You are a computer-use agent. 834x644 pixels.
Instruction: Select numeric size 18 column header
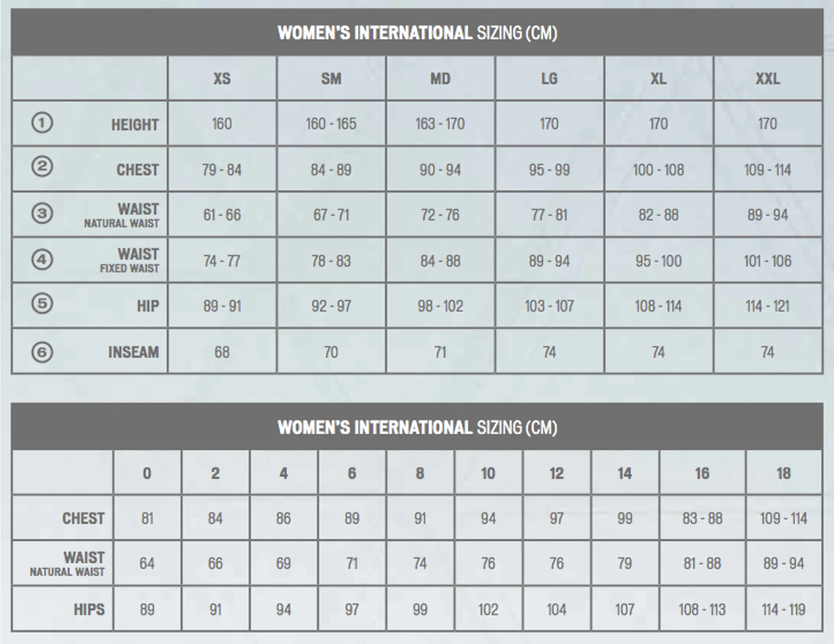click(784, 473)
